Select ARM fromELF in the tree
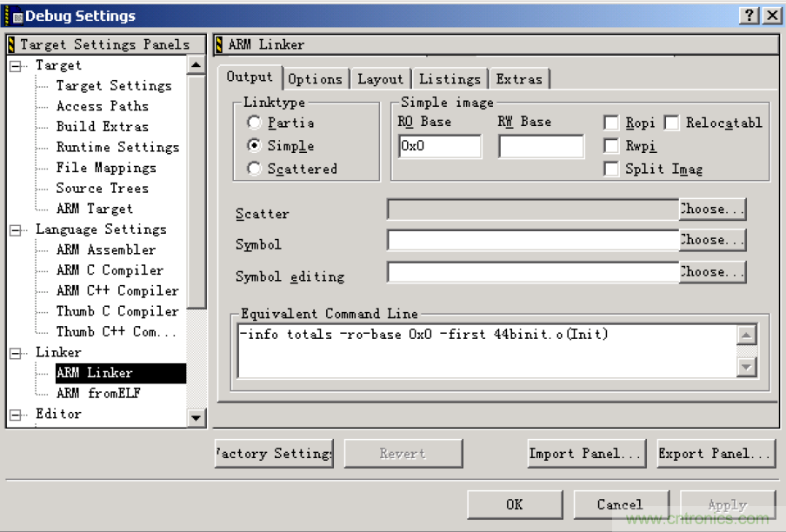786x532 pixels. pos(98,394)
